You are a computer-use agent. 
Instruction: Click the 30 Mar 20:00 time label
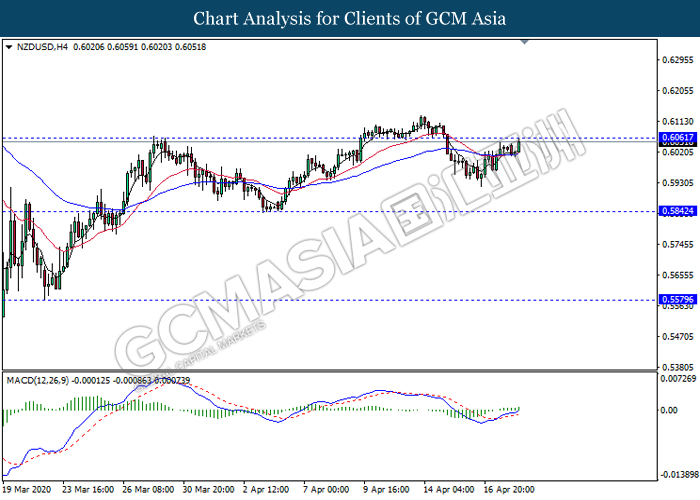[208, 490]
